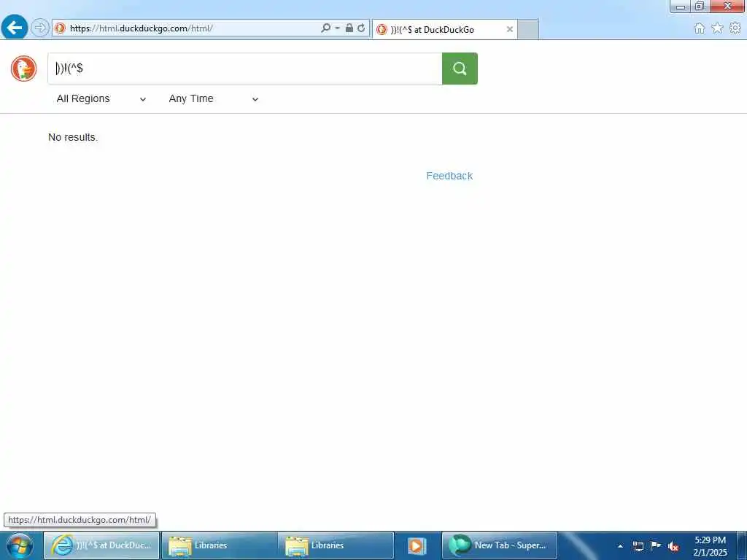This screenshot has width=747, height=560.
Task: Submit search with green magnifier button
Action: point(460,69)
